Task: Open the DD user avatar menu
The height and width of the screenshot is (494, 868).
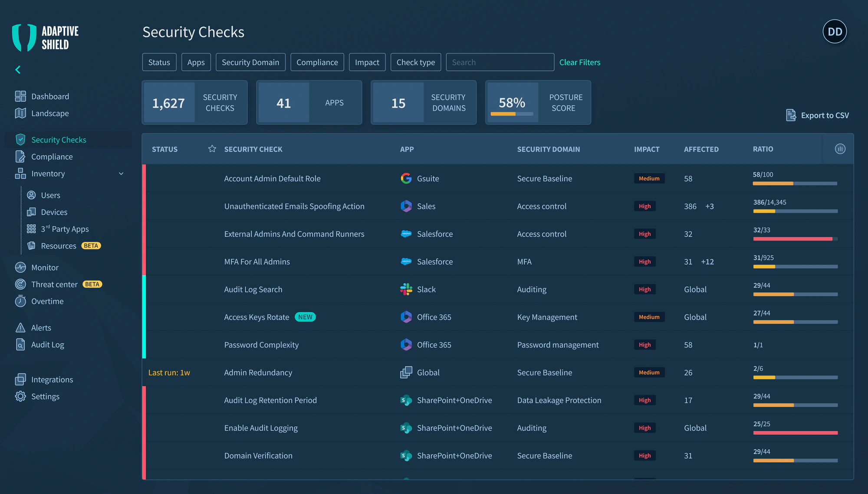Action: 835,32
